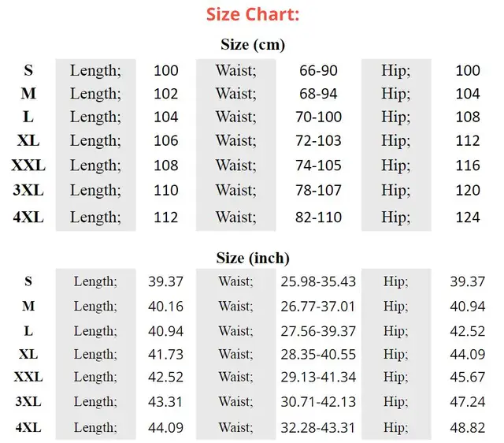Click the Size Chart red heading
Viewport: 504px width, 443px height.
[x=253, y=15]
